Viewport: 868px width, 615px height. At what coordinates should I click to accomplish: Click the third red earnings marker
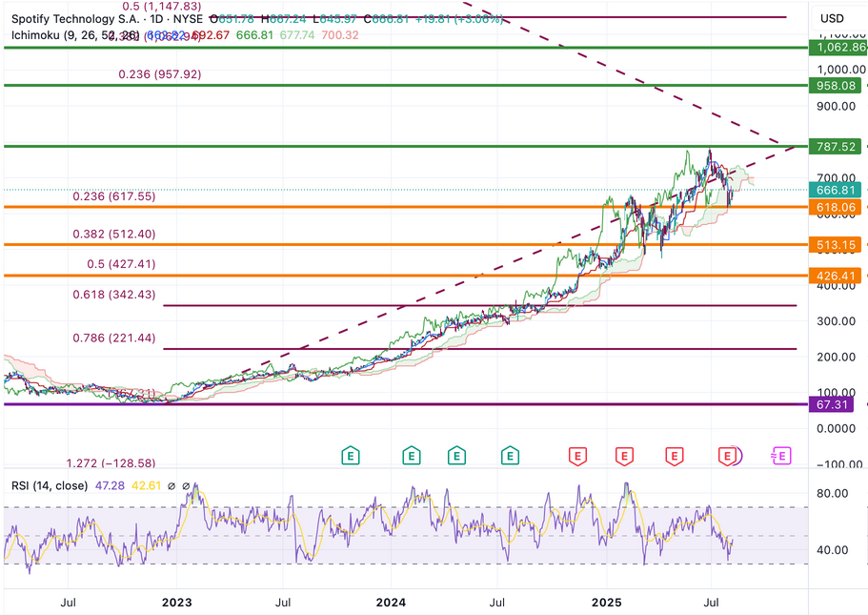(x=676, y=457)
